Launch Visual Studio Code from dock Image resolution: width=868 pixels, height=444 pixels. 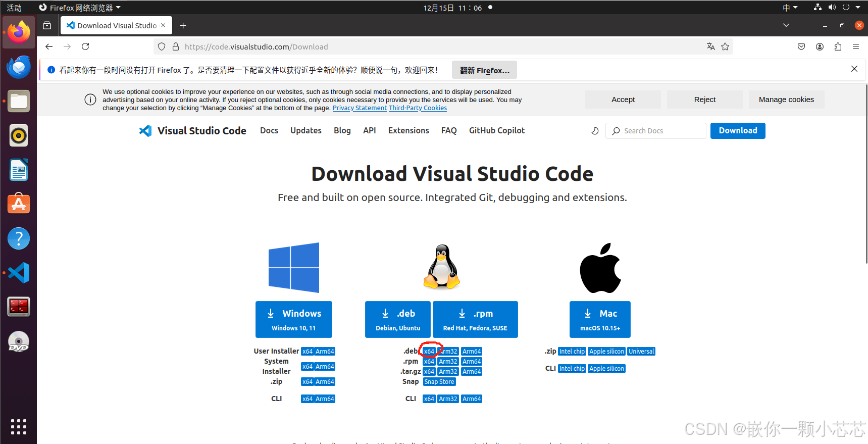click(19, 273)
